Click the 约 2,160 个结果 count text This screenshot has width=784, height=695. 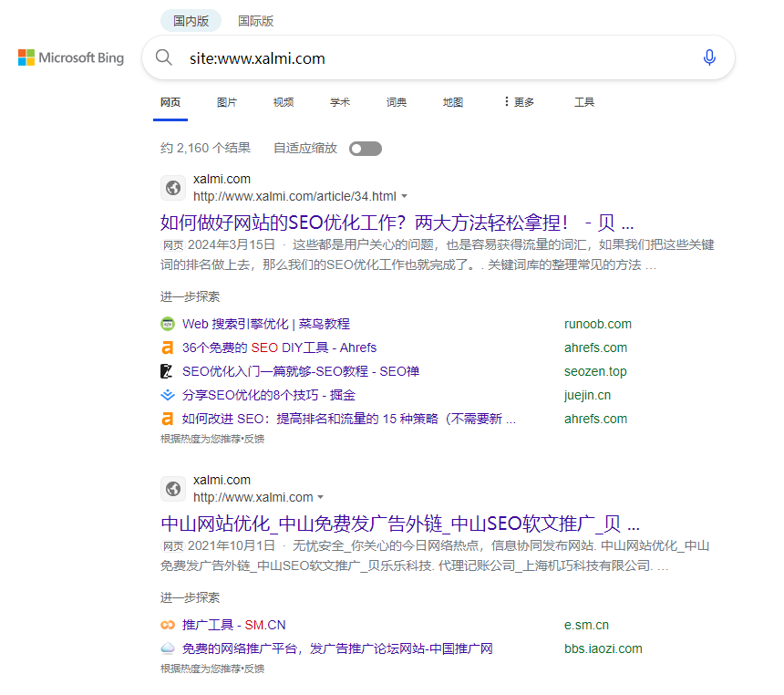coord(205,148)
